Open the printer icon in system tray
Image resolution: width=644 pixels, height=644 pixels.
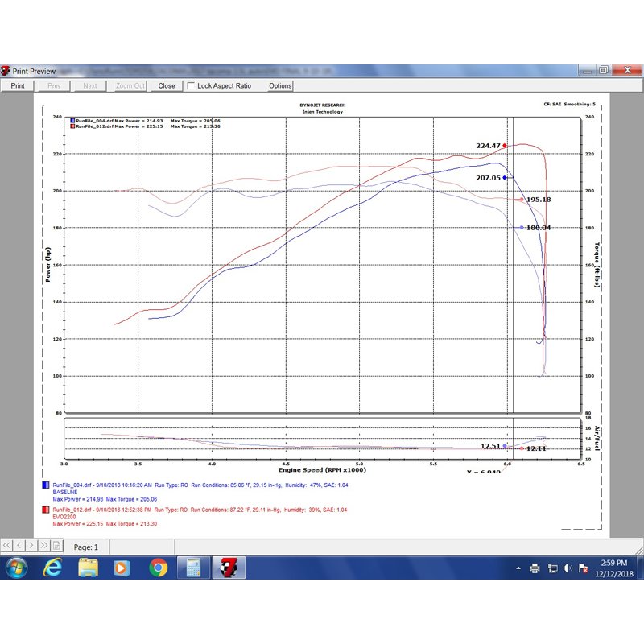click(x=535, y=568)
